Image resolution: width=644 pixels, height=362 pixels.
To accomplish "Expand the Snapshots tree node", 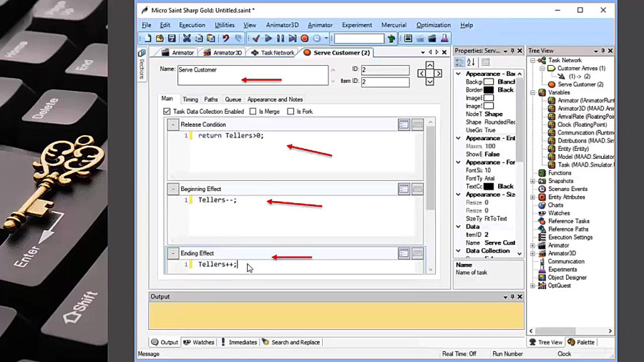I will [532, 181].
